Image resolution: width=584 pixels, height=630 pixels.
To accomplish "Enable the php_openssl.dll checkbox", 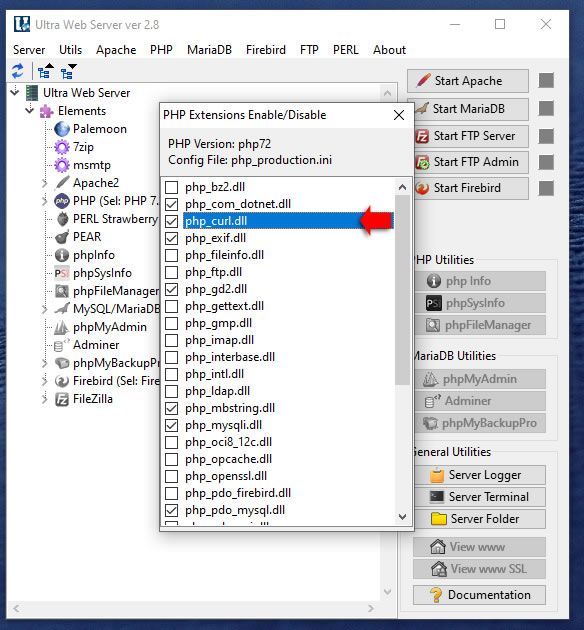I will tap(172, 476).
